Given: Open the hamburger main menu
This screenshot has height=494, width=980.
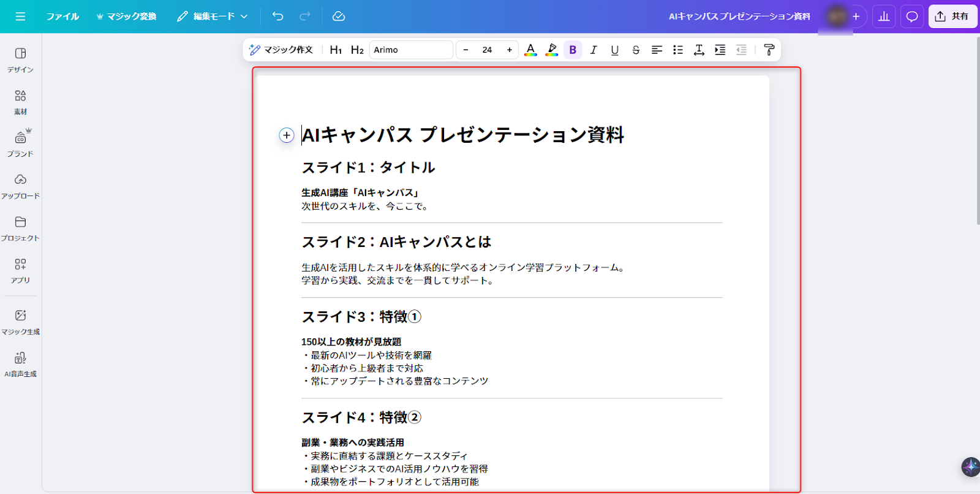Looking at the screenshot, I should [x=20, y=17].
